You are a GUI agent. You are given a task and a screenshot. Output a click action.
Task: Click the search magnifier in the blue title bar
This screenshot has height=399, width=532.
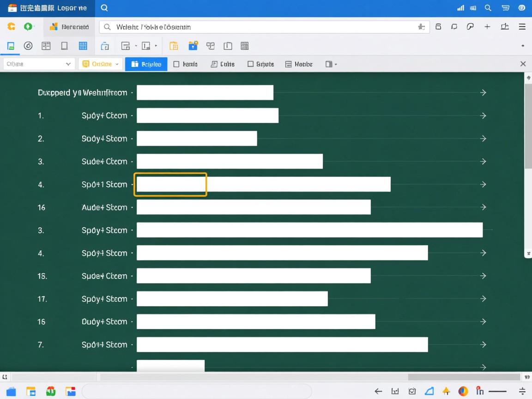tap(104, 8)
